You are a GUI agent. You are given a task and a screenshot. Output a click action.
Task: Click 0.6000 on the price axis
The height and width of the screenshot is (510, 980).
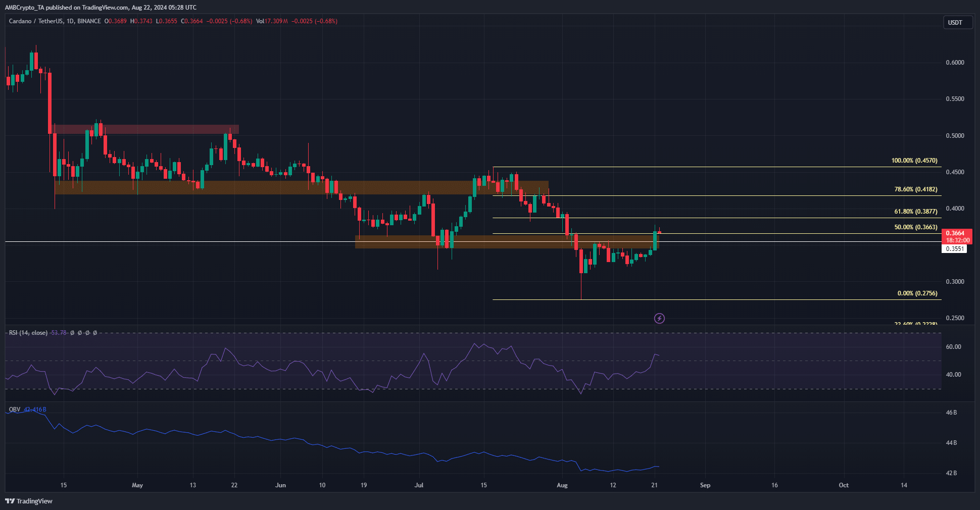pyautogui.click(x=955, y=63)
